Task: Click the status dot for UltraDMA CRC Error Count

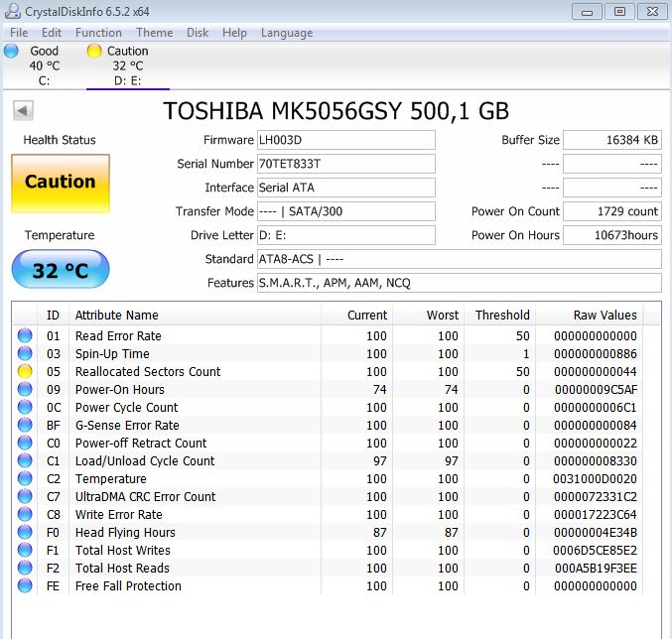Action: click(x=25, y=496)
